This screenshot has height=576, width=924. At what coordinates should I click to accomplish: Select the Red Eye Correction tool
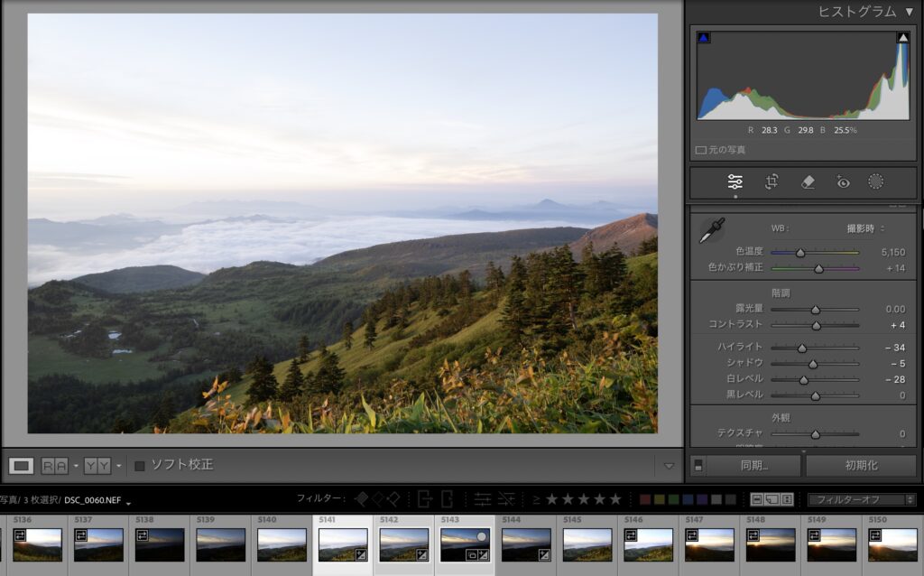(x=843, y=181)
